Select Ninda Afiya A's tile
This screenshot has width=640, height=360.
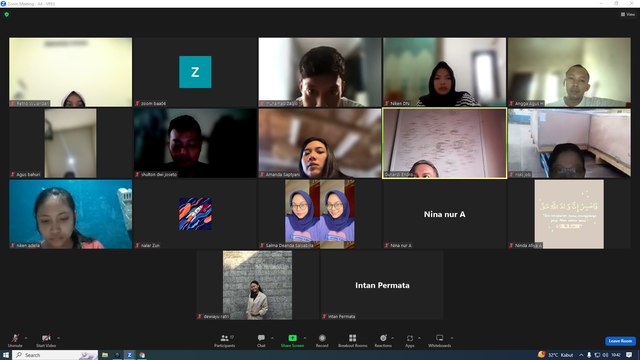pos(569,214)
